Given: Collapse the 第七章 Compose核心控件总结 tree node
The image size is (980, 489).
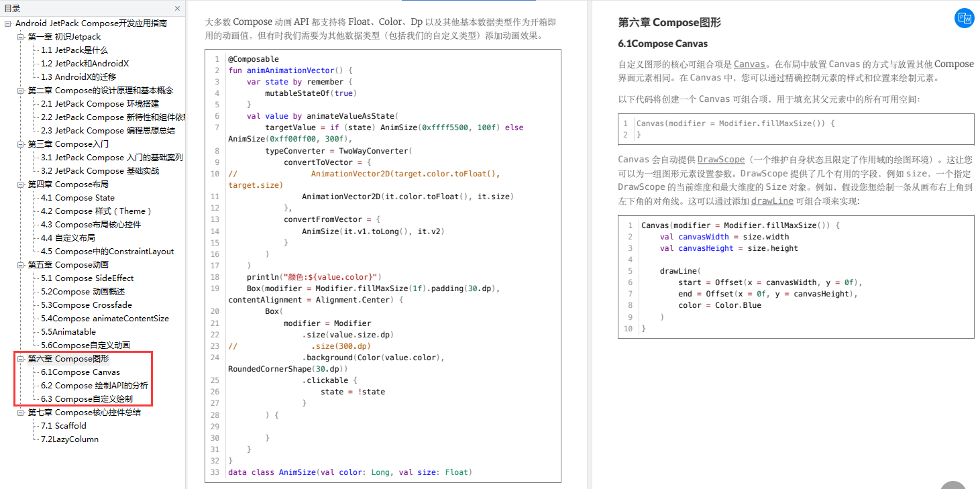Looking at the screenshot, I should coord(21,413).
